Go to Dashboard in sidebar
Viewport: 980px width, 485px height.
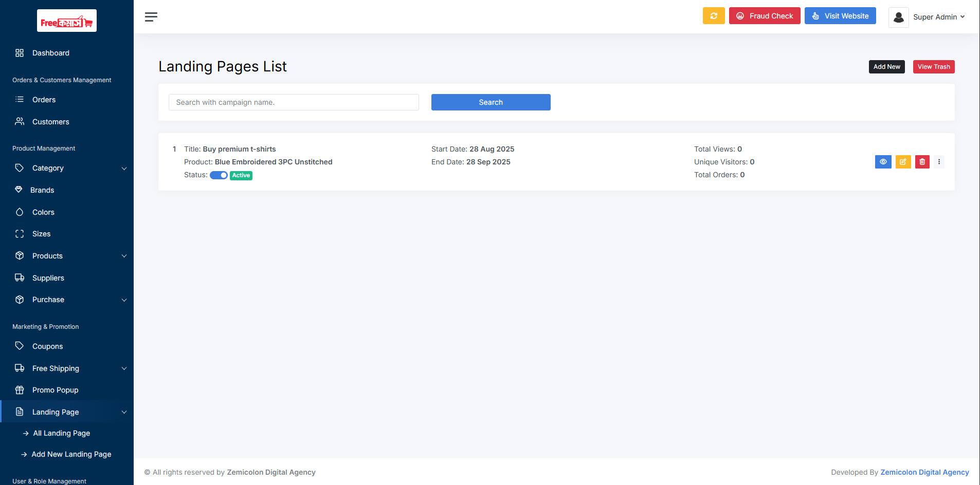(x=50, y=53)
